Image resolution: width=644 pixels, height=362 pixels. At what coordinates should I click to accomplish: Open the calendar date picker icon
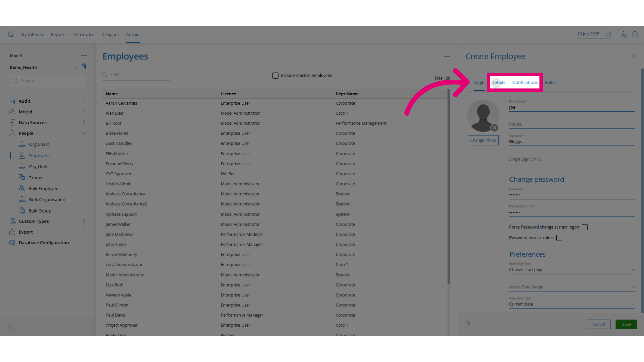tap(608, 34)
